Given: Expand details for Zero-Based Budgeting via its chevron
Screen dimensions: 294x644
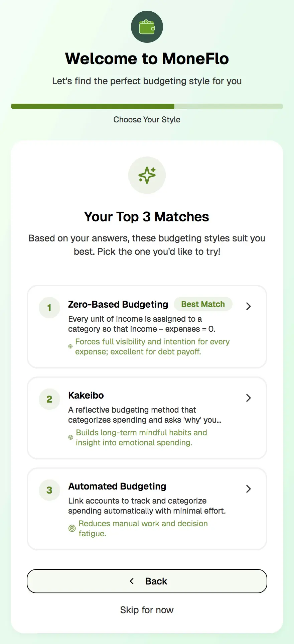Looking at the screenshot, I should click(x=248, y=306).
